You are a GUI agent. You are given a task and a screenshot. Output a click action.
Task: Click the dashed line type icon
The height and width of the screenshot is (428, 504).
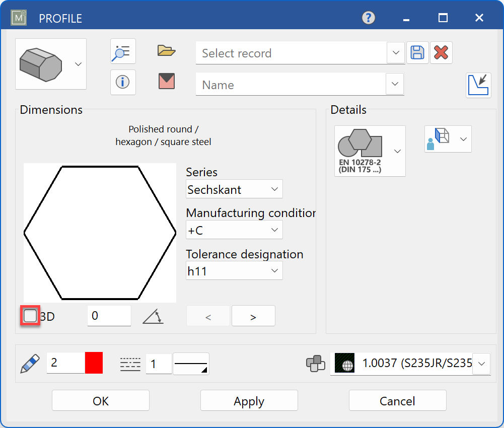coord(130,363)
